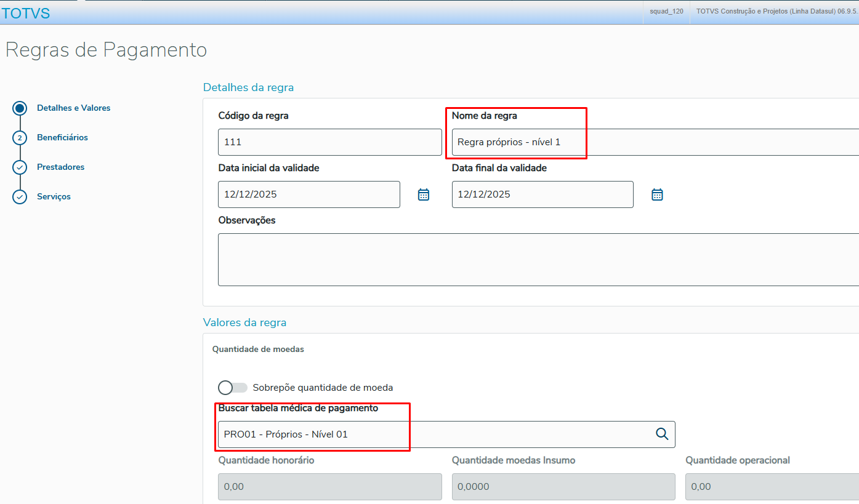
Task: Click the Detalhes e Valores step circle
Action: point(20,108)
